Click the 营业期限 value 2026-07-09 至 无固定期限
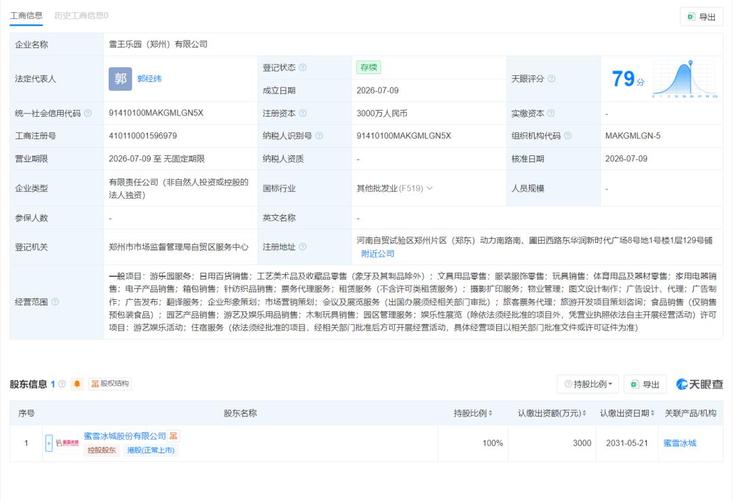This screenshot has width=733, height=500. (157, 159)
